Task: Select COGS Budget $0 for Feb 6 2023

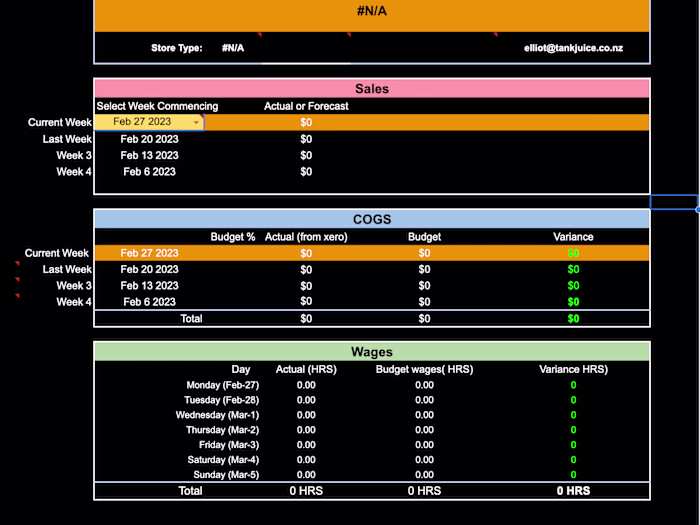Action: coord(425,302)
